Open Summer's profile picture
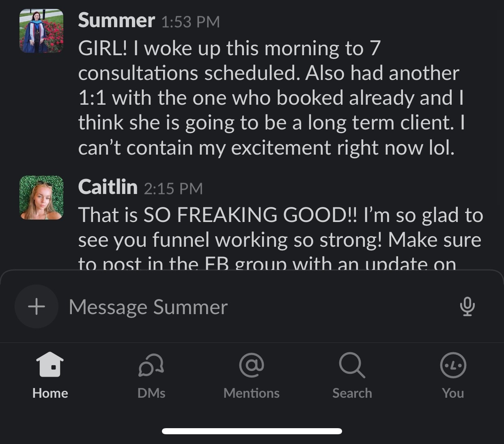The image size is (504, 444). 41,31
